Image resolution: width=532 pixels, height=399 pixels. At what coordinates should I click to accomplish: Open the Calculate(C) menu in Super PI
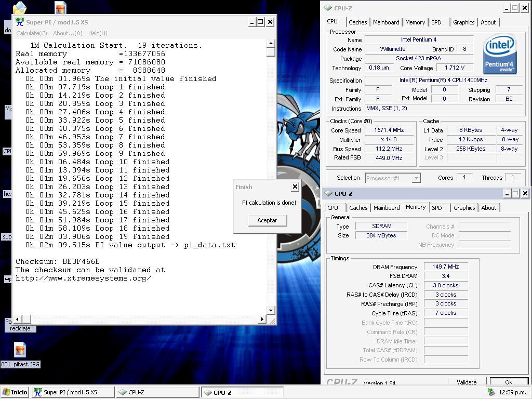click(32, 33)
